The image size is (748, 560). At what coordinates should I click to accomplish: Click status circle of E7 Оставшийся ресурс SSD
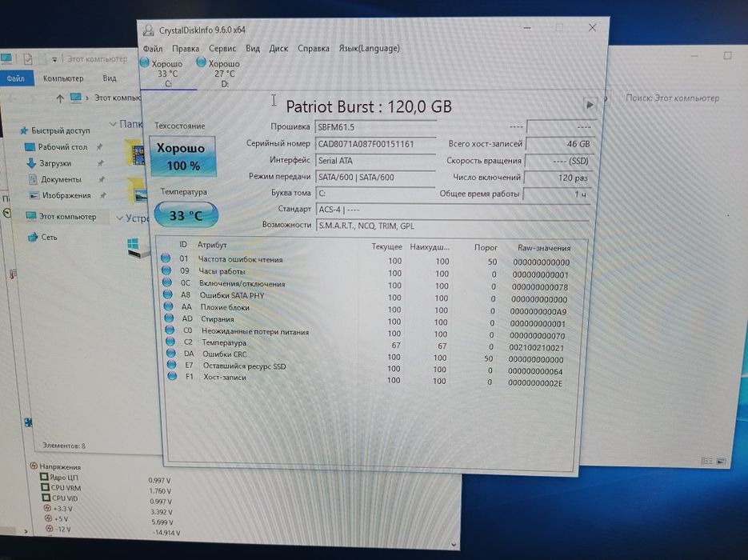[172, 365]
